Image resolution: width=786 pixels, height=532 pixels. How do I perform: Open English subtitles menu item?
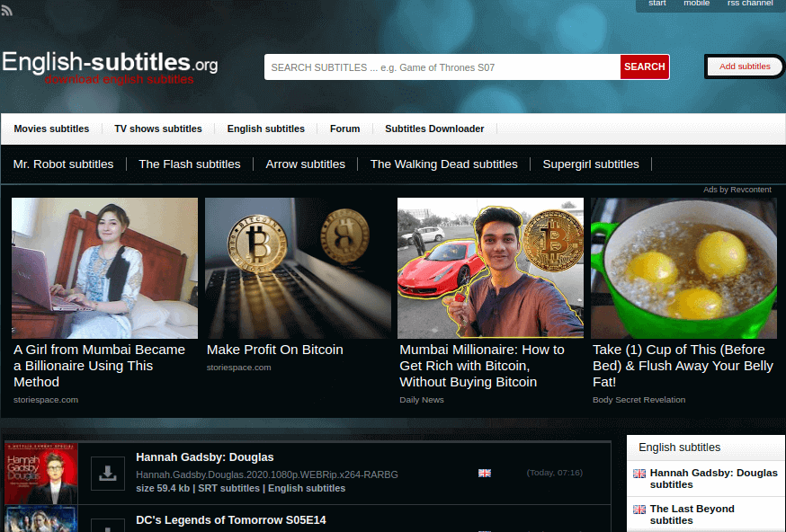pos(265,129)
